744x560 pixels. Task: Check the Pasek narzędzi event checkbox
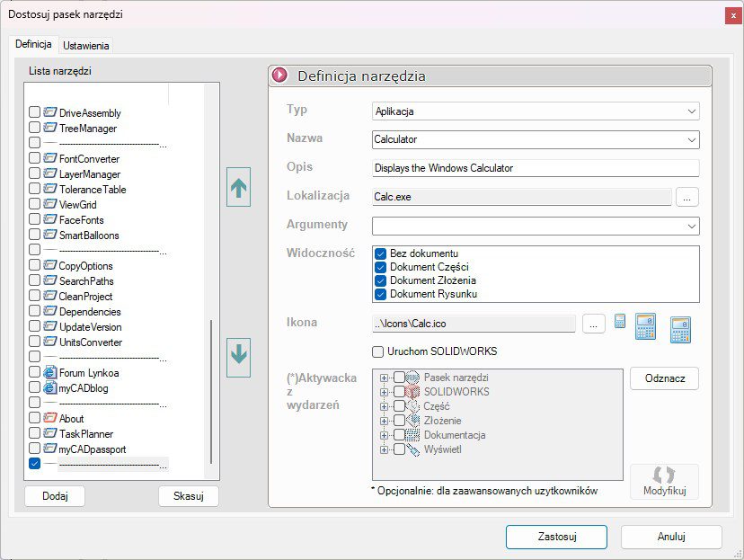(399, 378)
